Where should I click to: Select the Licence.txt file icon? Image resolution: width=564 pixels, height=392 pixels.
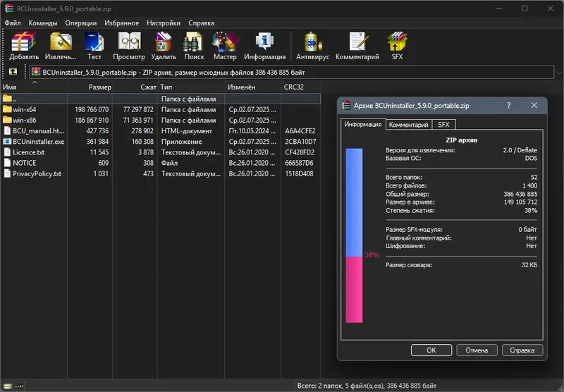tap(7, 152)
